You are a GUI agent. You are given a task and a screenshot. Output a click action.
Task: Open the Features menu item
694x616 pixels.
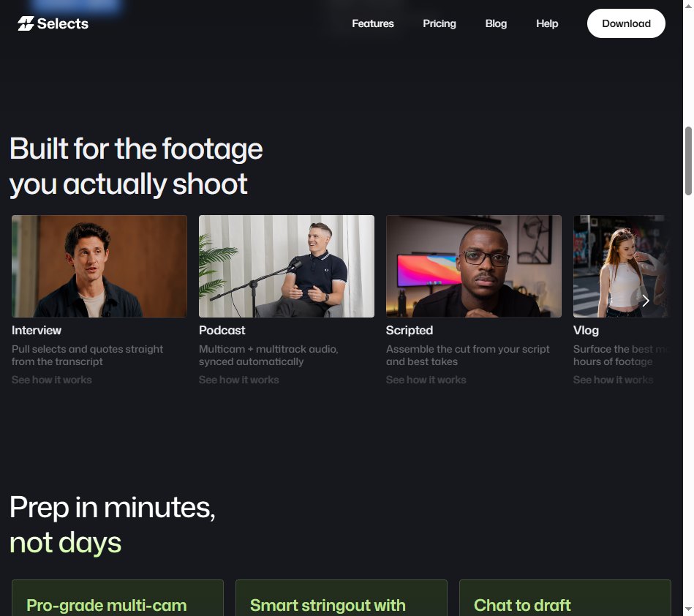[373, 23]
